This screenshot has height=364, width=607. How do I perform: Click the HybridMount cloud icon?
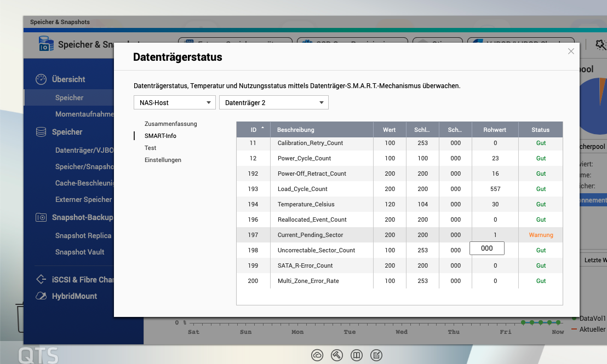41,296
